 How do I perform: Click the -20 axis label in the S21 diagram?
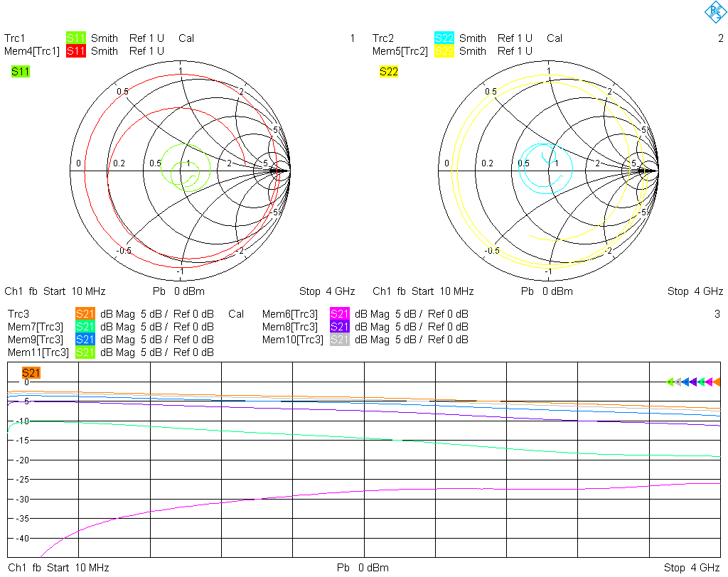[22, 460]
